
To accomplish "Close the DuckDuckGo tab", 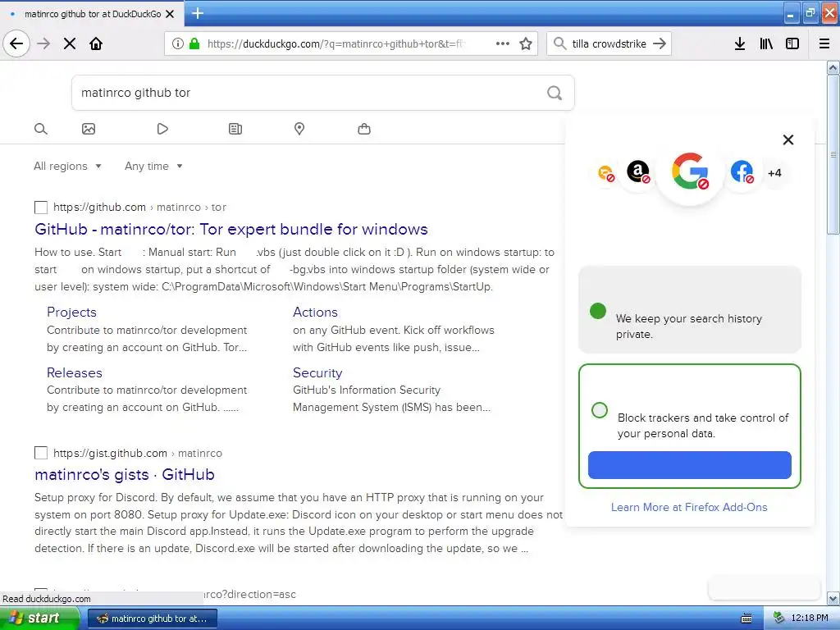I will (170, 14).
